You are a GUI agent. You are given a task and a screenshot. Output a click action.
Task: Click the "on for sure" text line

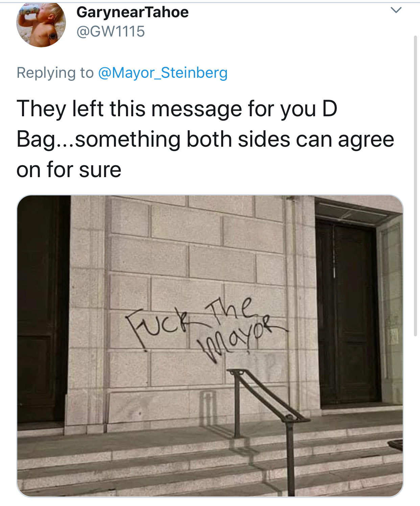(69, 170)
